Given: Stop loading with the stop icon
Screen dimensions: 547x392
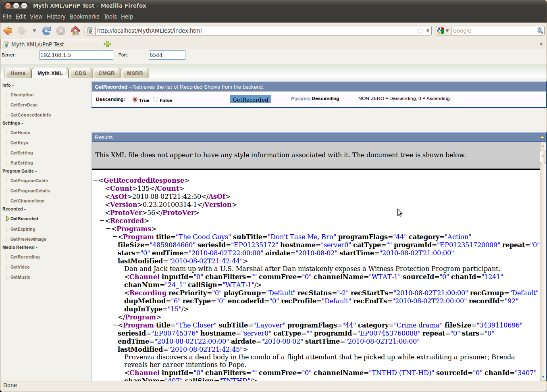Looking at the screenshot, I should point(61,31).
